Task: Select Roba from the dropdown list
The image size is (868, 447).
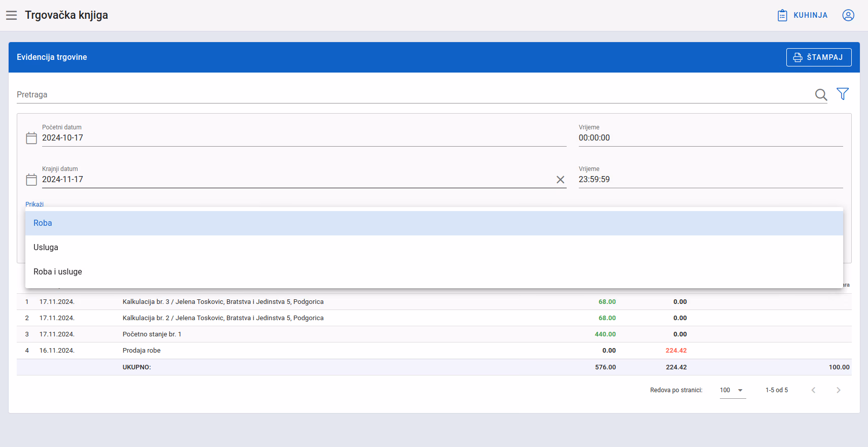Action: 434,223
